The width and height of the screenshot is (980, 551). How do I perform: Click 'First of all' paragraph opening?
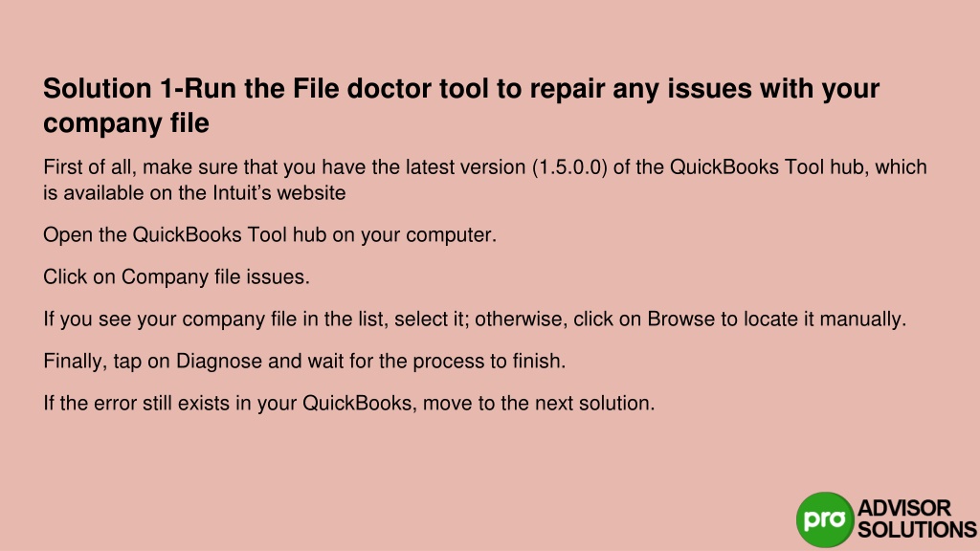tap(90, 167)
